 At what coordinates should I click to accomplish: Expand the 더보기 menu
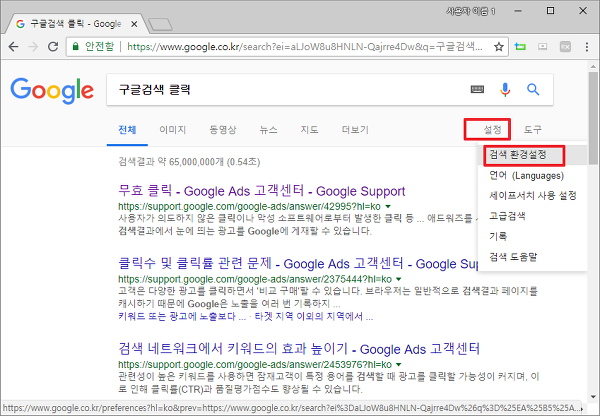click(355, 130)
